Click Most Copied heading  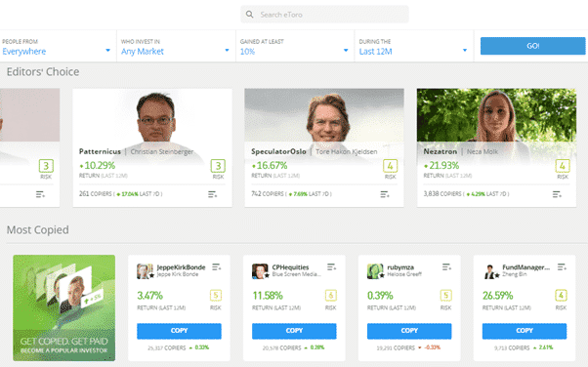37,229
